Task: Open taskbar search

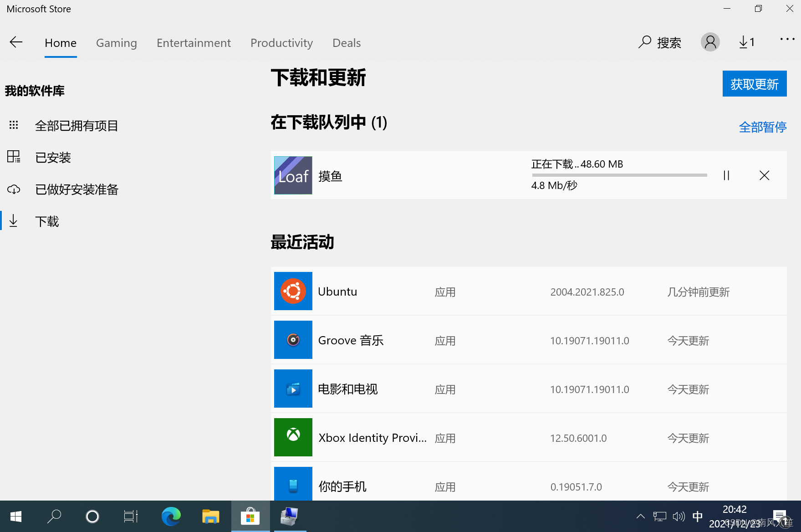Action: pos(54,517)
